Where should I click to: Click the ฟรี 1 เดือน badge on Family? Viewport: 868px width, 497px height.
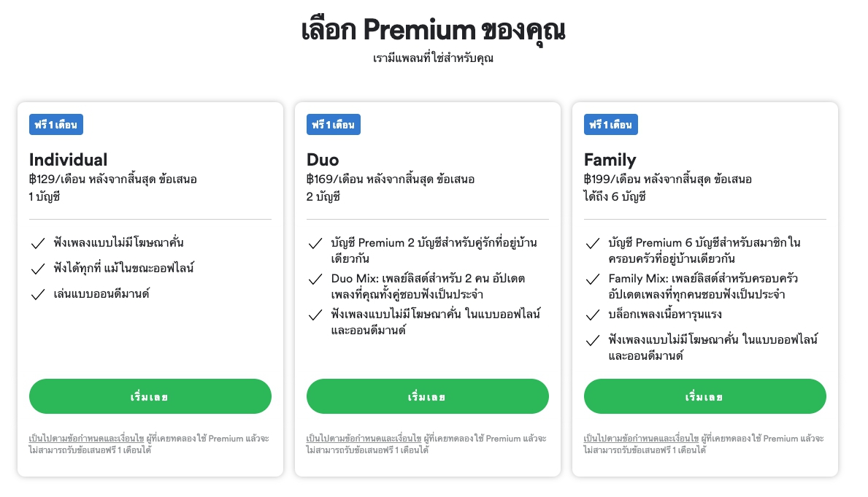click(611, 125)
